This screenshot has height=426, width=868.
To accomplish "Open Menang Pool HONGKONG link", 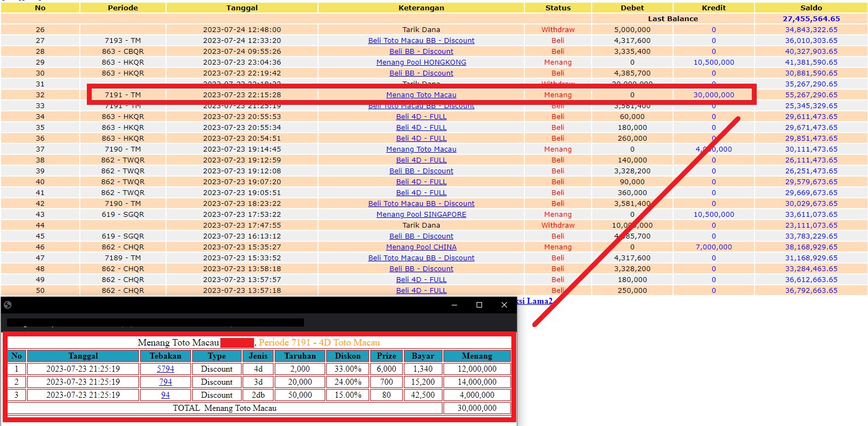I will 421,62.
